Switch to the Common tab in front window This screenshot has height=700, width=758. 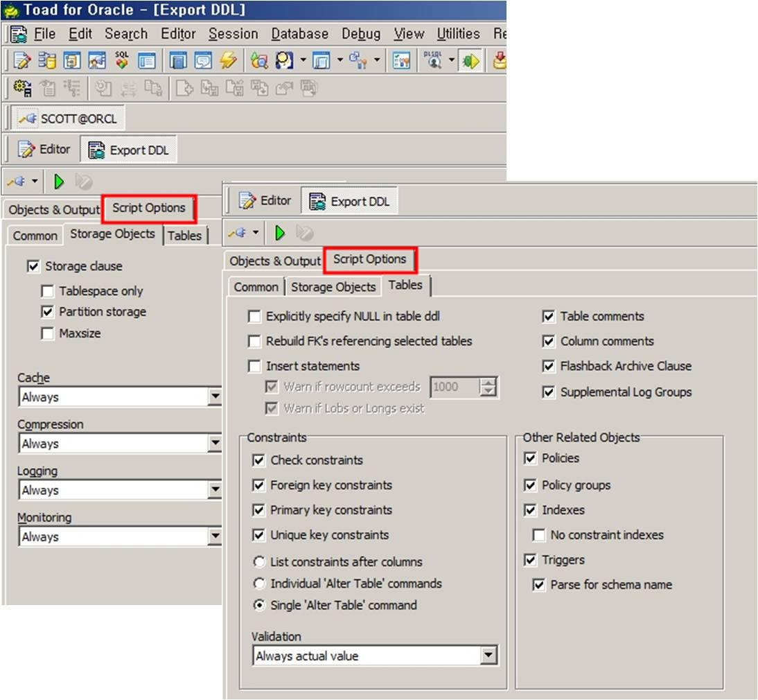click(x=256, y=287)
